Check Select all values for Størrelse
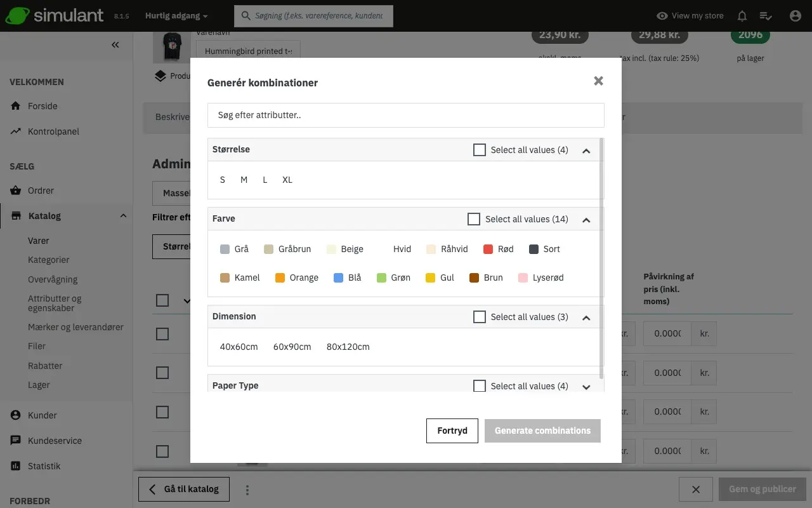Image resolution: width=812 pixels, height=508 pixels. 480,150
